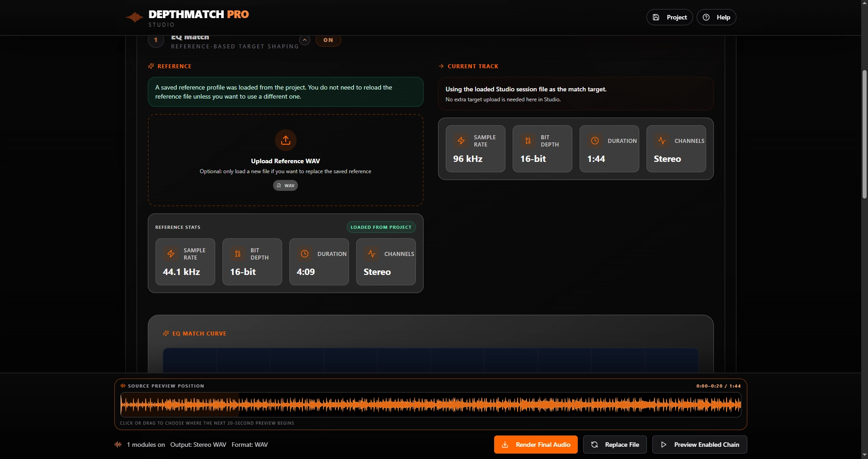Click the '0:00–0:20 / 1:44' preview time readout
This screenshot has width=868, height=459.
pyautogui.click(x=718, y=386)
